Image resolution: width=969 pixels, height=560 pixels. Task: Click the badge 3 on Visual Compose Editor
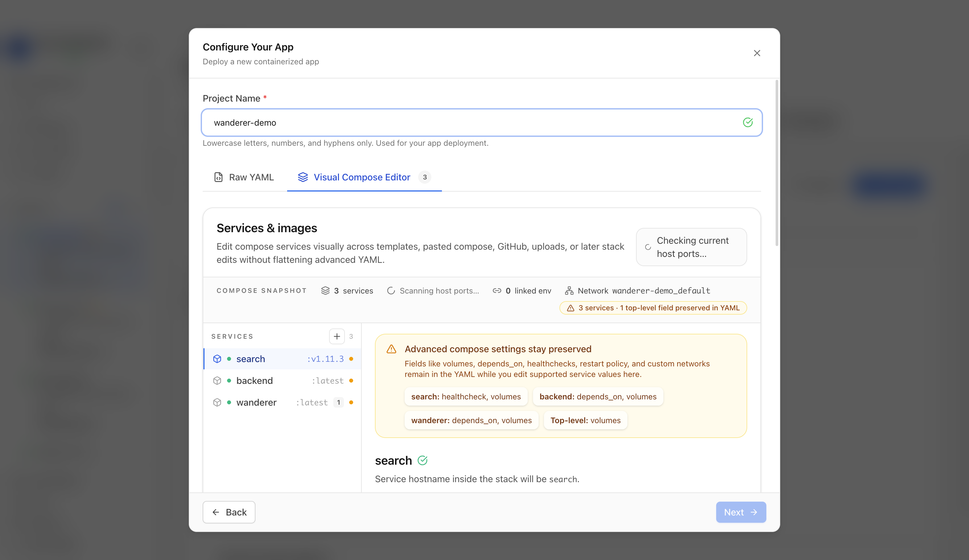coord(424,177)
